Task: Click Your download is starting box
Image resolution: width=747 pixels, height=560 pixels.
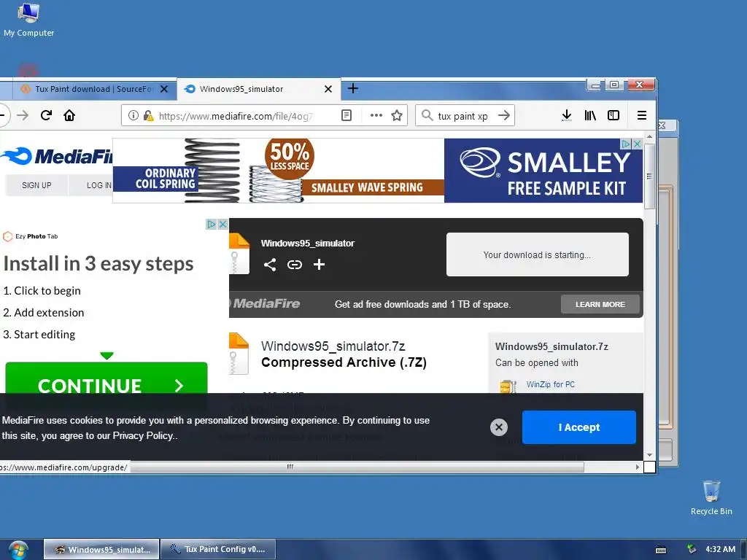Action: pyautogui.click(x=538, y=254)
